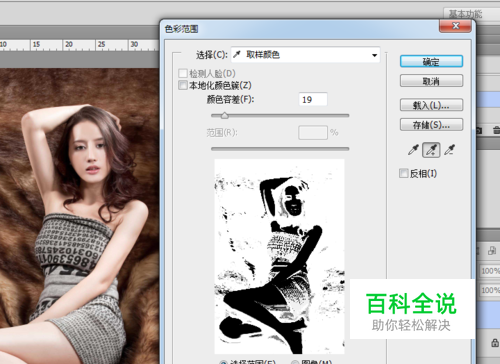
Task: Click the 确定 button
Action: coord(431,61)
